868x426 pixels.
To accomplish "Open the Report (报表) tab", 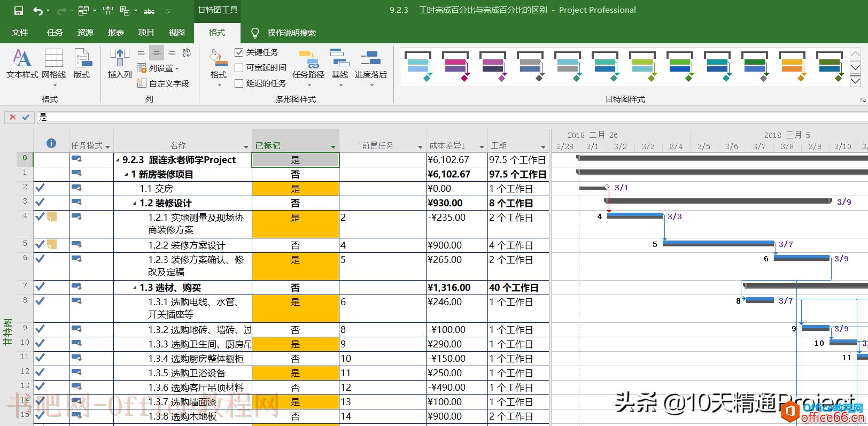I will 116,33.
